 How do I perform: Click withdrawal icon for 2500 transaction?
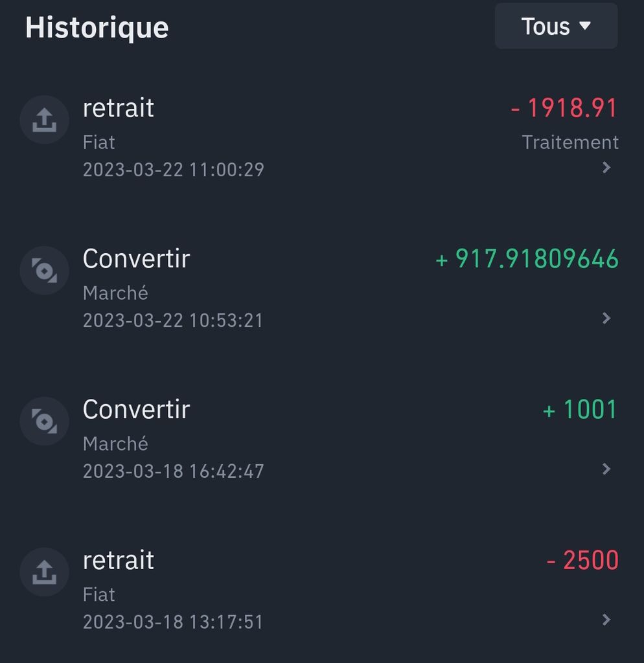[x=44, y=572]
